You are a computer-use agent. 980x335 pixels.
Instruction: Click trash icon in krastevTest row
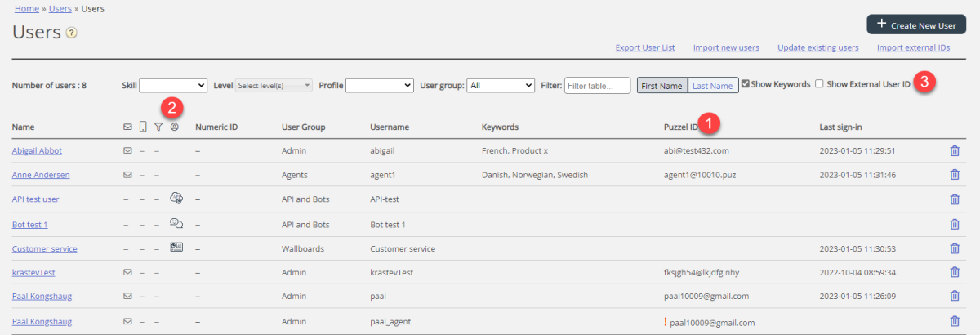click(x=954, y=272)
